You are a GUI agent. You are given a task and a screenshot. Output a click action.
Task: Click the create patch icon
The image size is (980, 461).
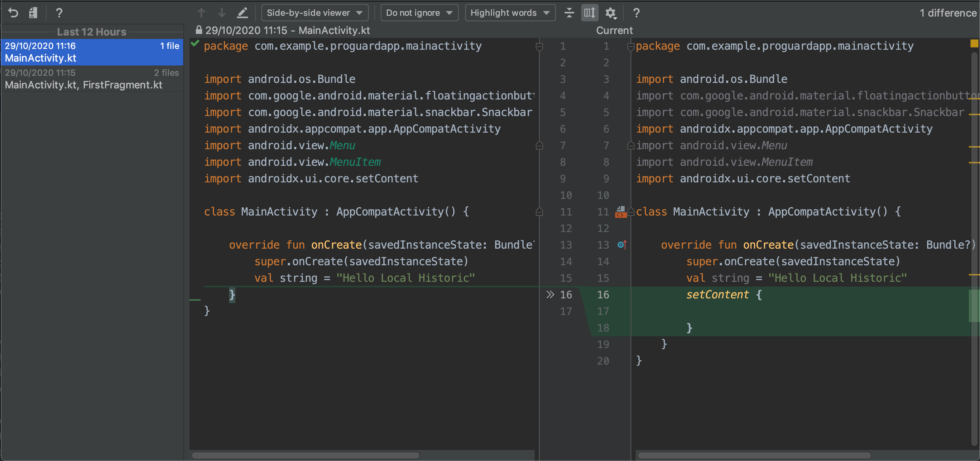[x=33, y=13]
